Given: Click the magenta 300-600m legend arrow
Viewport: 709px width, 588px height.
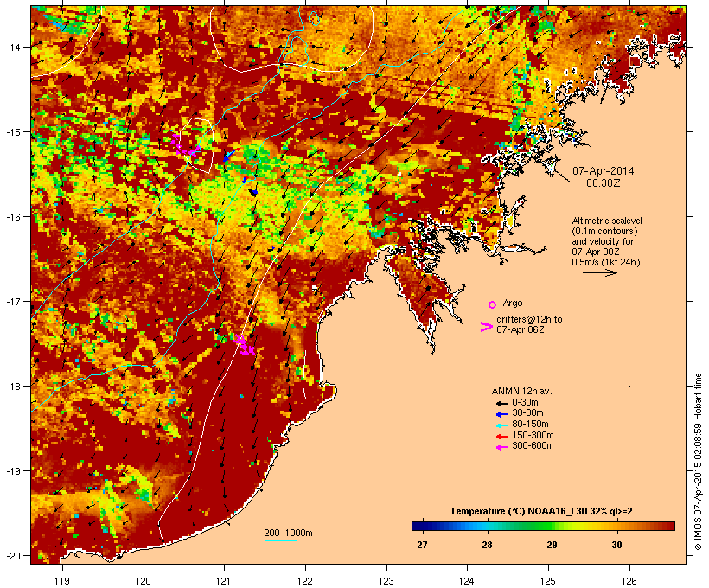Looking at the screenshot, I should click(x=501, y=447).
